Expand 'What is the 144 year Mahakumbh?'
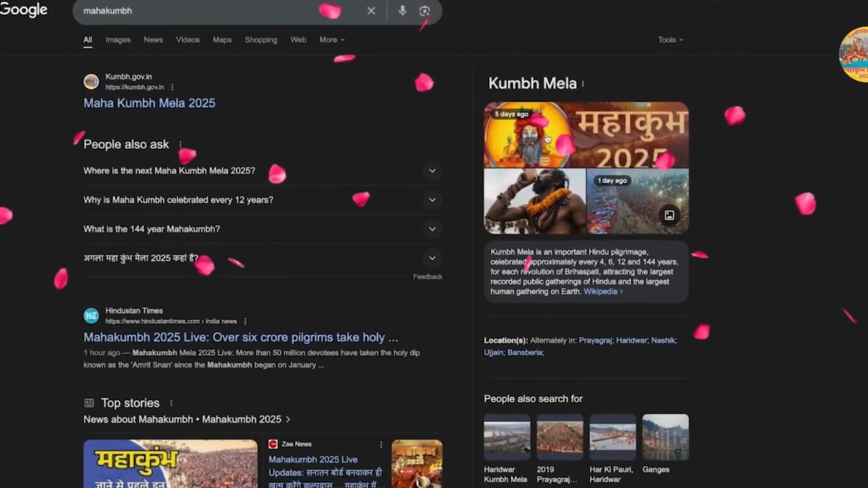The image size is (868, 488). click(432, 229)
